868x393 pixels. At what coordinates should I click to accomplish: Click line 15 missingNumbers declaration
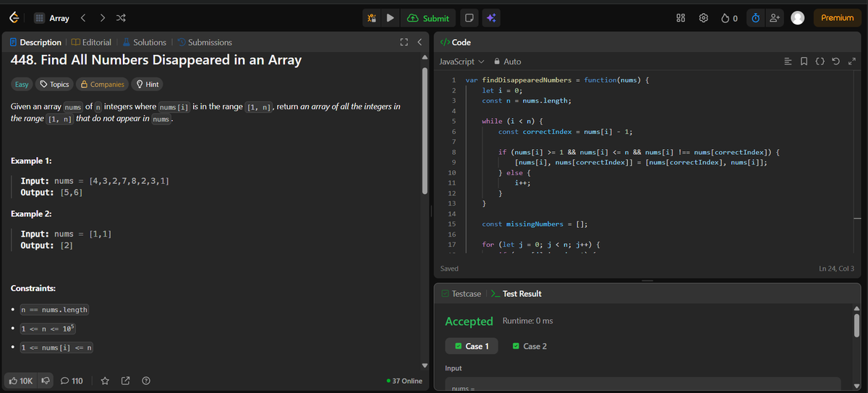click(x=535, y=224)
